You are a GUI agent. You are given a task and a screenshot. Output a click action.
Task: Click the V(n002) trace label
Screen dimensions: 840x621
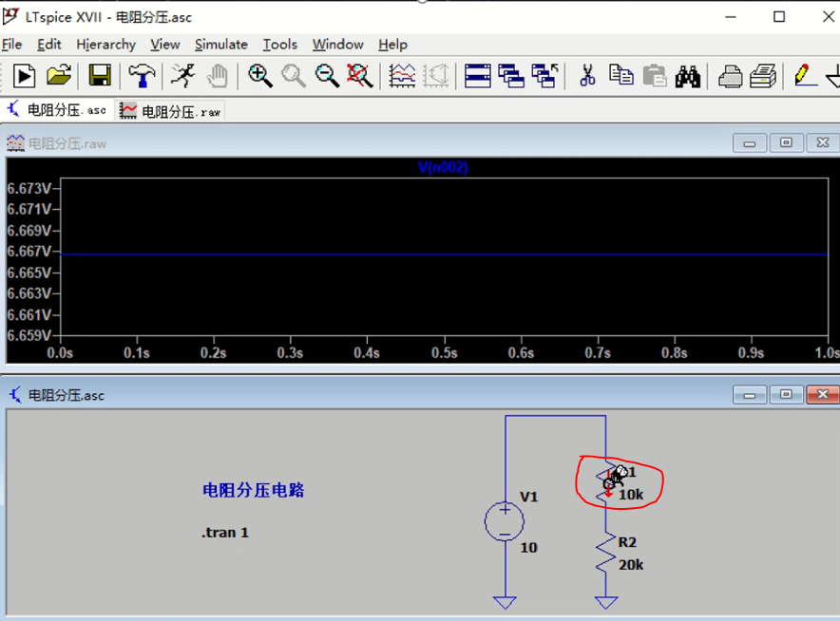coord(443,167)
